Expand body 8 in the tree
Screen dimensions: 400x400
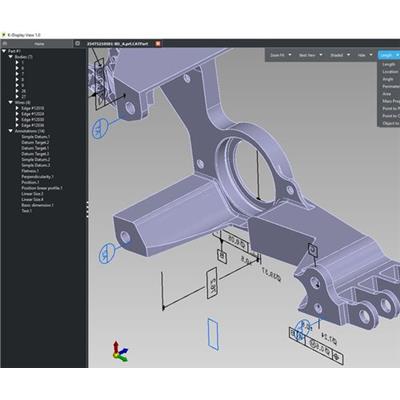tap(17, 80)
